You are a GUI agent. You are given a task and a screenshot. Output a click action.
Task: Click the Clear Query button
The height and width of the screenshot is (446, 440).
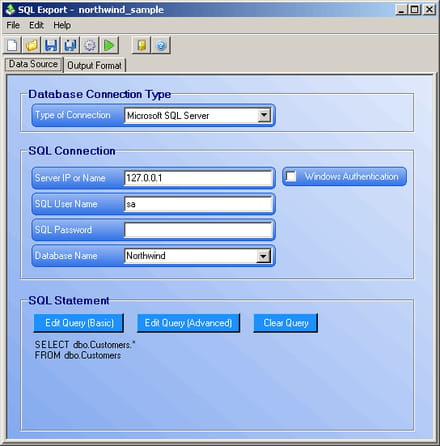[x=286, y=323]
